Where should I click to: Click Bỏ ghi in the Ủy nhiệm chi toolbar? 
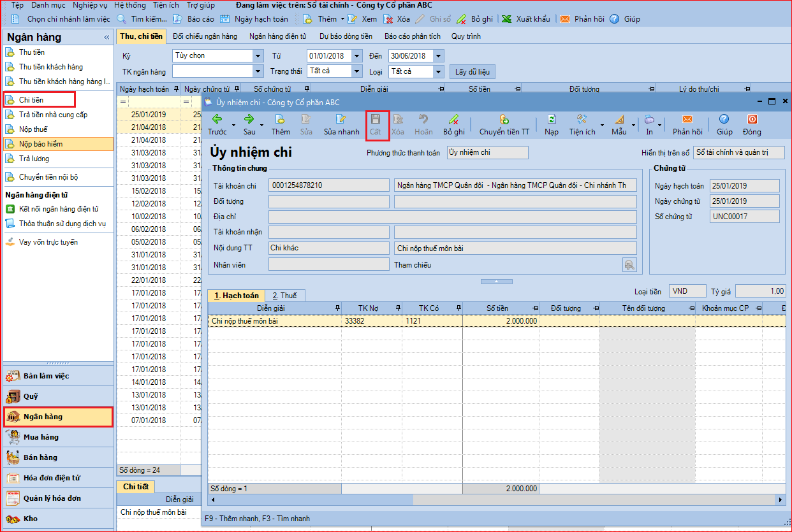(454, 124)
